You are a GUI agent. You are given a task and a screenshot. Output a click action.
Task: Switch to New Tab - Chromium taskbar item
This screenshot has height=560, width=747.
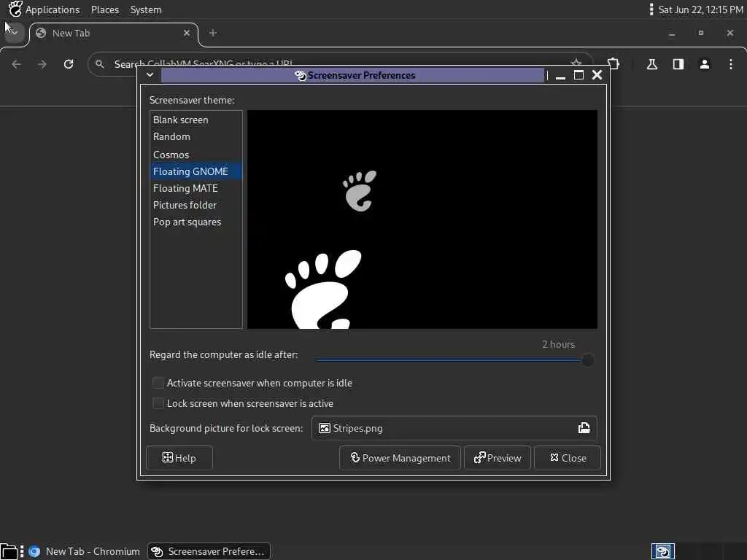pyautogui.click(x=84, y=551)
